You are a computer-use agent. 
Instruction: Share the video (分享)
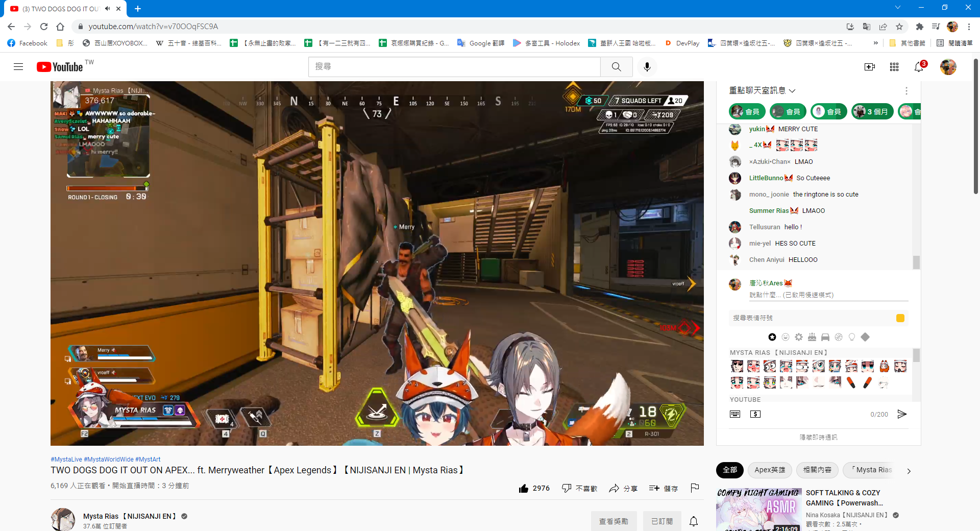(x=623, y=488)
